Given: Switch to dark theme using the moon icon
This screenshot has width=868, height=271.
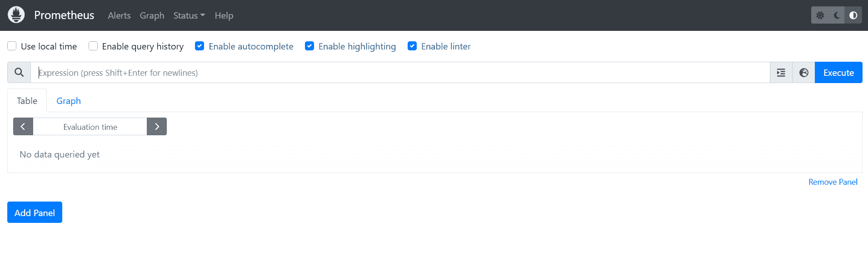Looking at the screenshot, I should click(836, 15).
